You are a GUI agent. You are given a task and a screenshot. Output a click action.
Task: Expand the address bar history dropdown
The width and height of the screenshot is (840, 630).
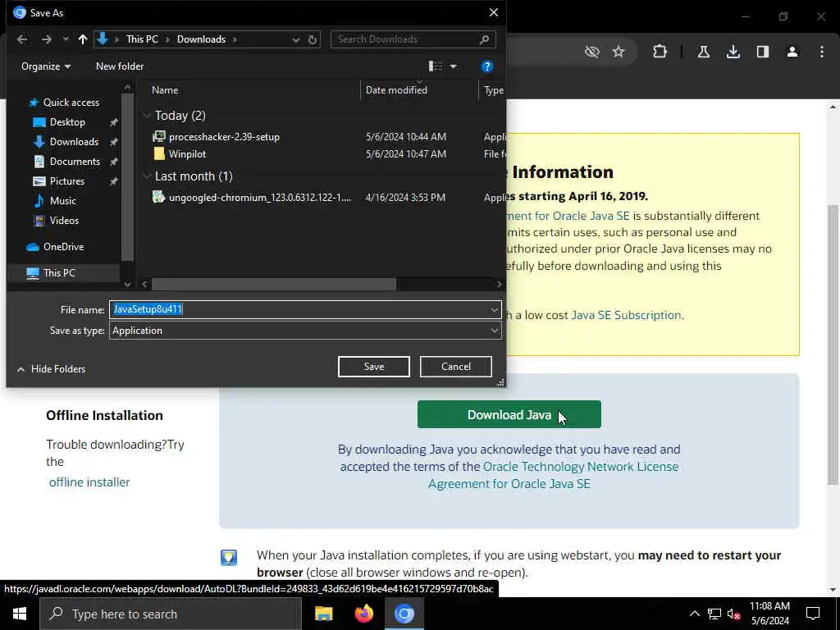coord(295,39)
